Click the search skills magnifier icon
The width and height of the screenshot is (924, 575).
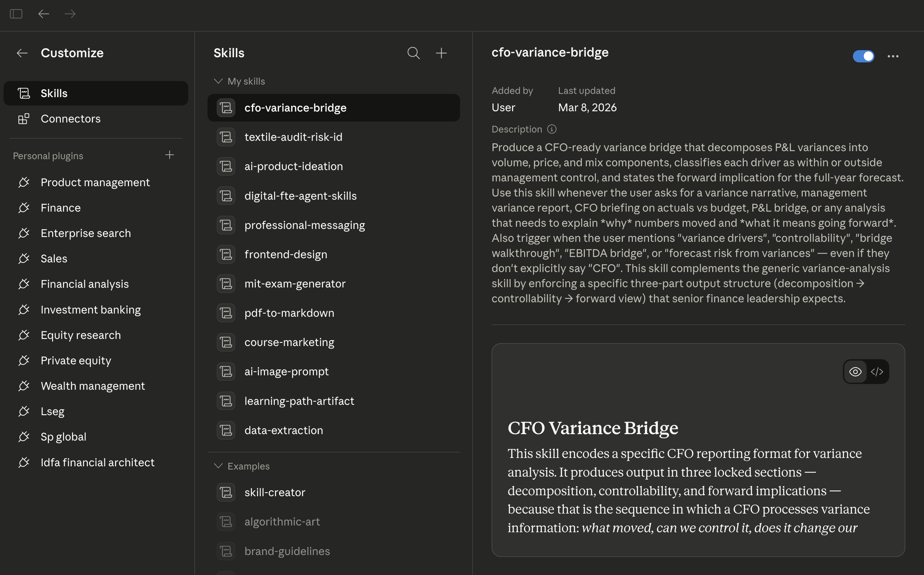click(413, 53)
